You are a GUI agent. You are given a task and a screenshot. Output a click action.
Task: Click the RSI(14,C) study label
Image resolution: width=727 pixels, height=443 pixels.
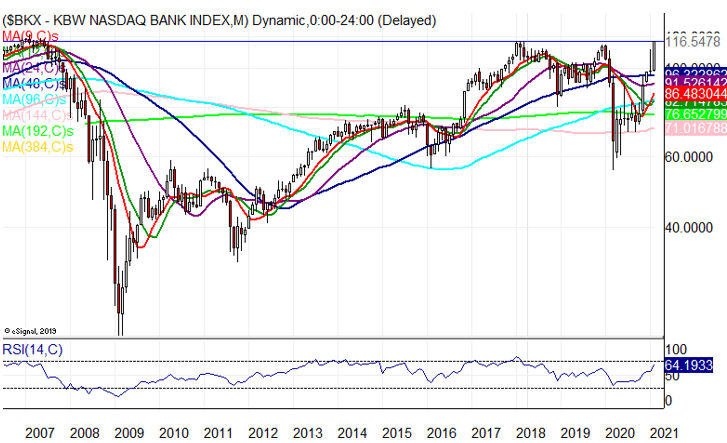pyautogui.click(x=32, y=348)
